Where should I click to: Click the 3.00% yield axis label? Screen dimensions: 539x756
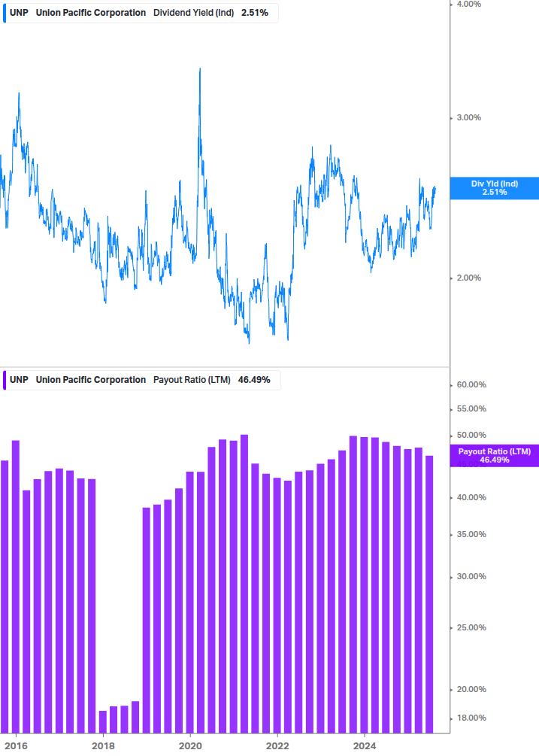pos(468,117)
